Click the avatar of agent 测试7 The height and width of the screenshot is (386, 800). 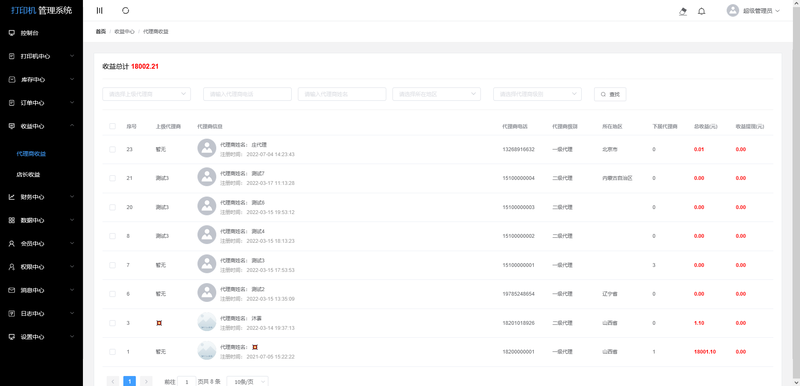207,177
